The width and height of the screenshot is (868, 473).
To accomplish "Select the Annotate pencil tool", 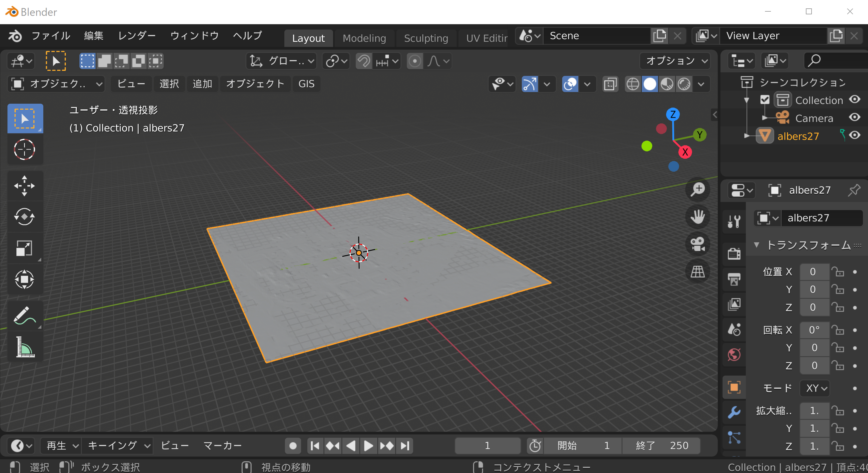I will [24, 316].
